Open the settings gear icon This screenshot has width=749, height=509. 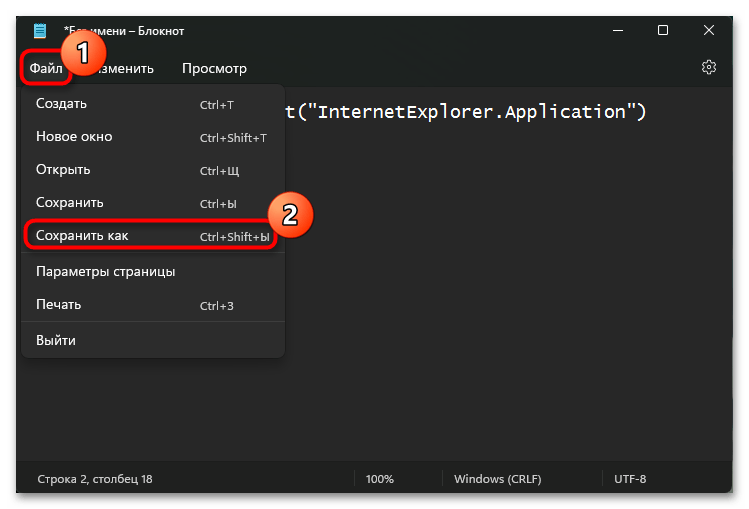tap(708, 67)
